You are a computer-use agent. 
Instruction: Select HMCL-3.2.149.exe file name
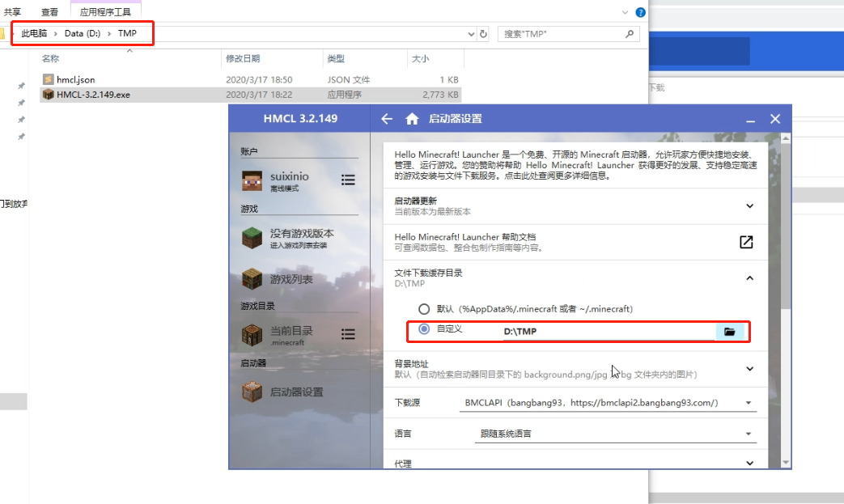coord(93,95)
